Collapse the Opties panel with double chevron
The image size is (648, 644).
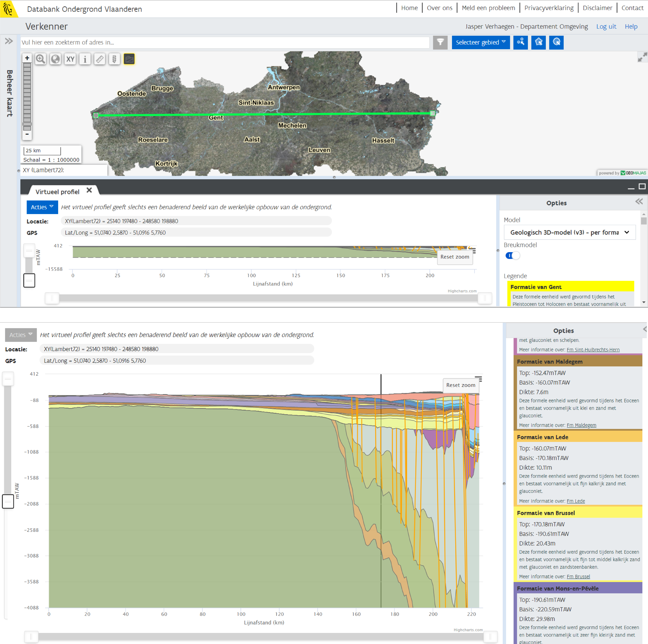click(639, 202)
